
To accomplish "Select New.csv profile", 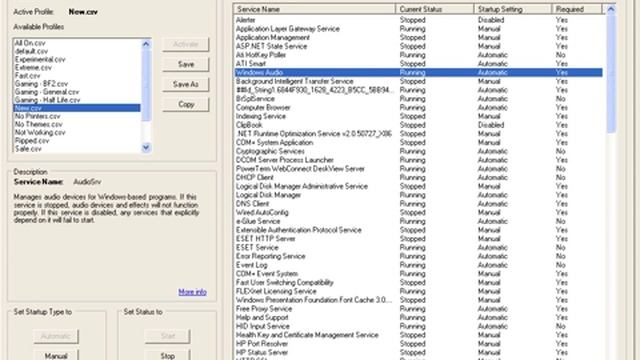I will [77, 108].
